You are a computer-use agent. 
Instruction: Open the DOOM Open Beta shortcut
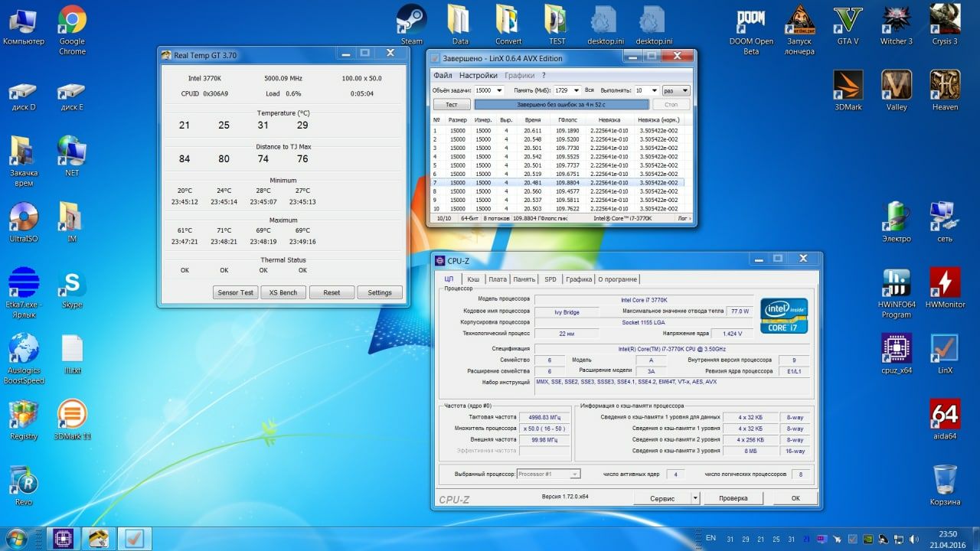(x=751, y=31)
